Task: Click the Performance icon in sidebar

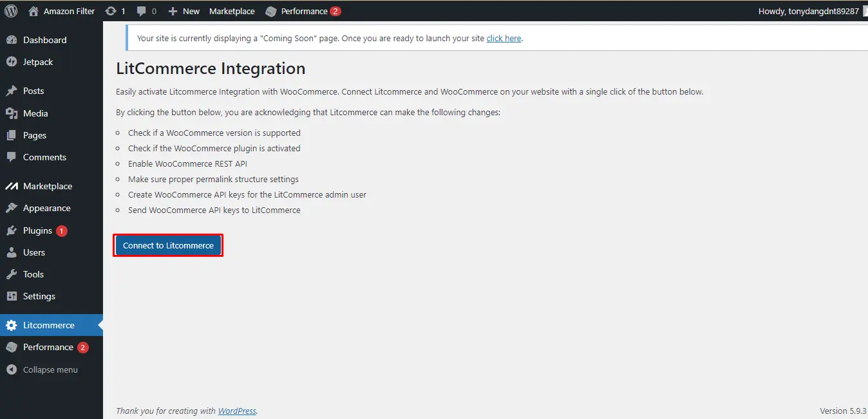Action: pos(12,347)
